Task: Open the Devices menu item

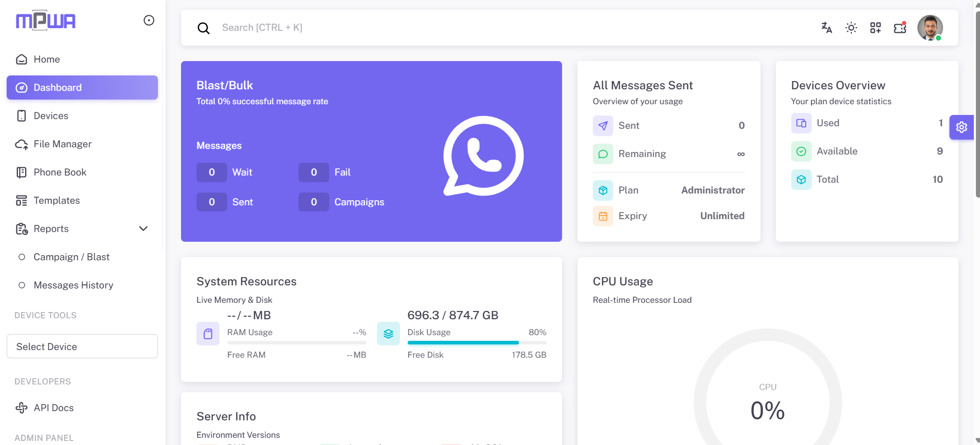Action: (x=51, y=116)
